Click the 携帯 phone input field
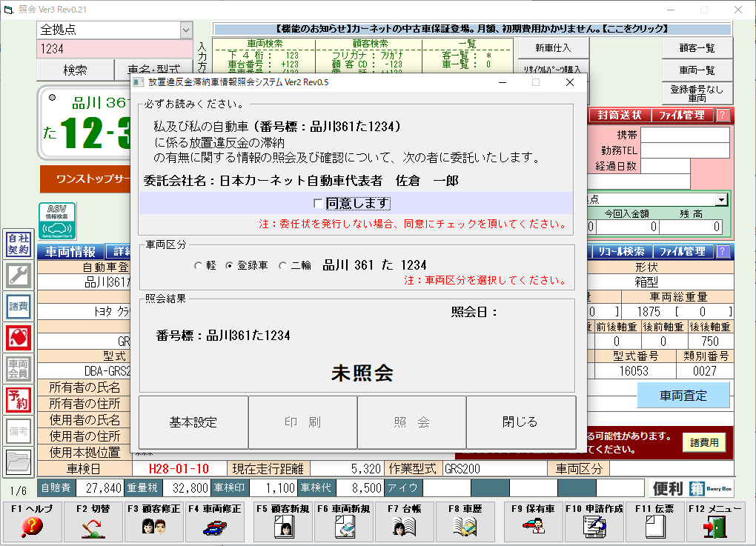 pos(685,135)
